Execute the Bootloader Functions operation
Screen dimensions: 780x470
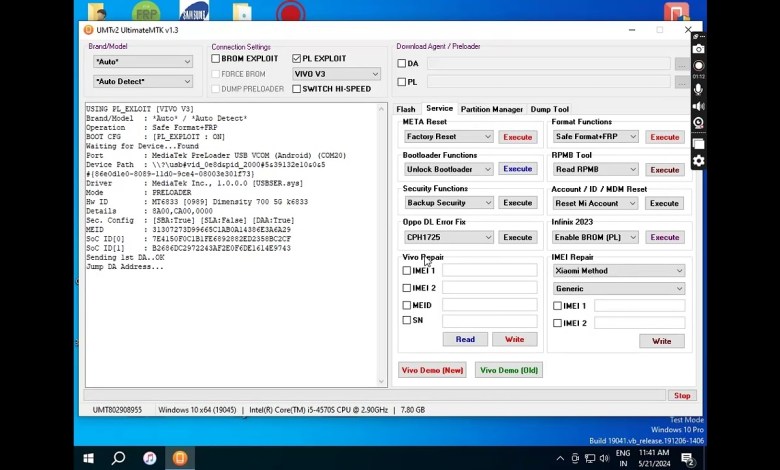pyautogui.click(x=517, y=169)
